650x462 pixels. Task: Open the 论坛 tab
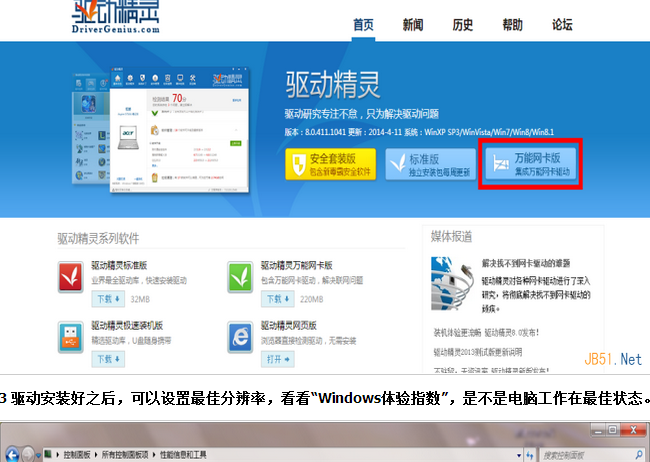(562, 24)
